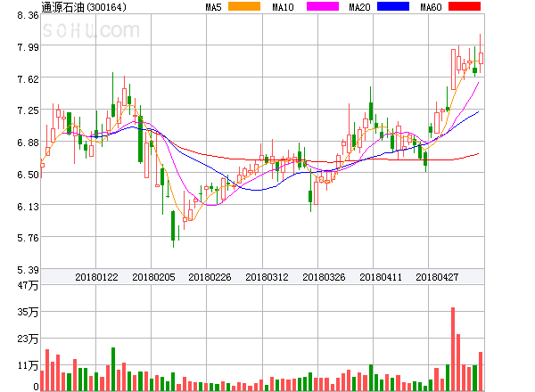Click the 47万 volume axis label
Viewport: 535px width, 392px height.
click(28, 285)
